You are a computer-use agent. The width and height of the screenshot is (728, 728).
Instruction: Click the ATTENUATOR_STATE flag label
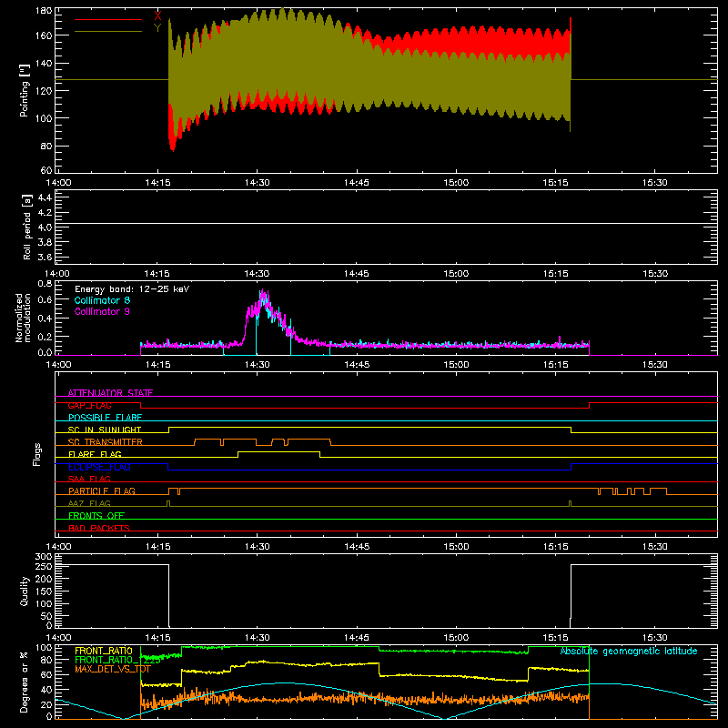tap(110, 393)
